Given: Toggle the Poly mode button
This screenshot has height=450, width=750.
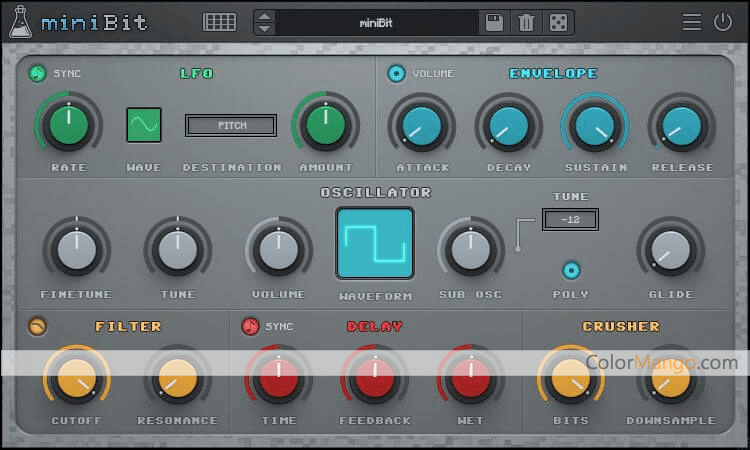Looking at the screenshot, I should [x=571, y=270].
